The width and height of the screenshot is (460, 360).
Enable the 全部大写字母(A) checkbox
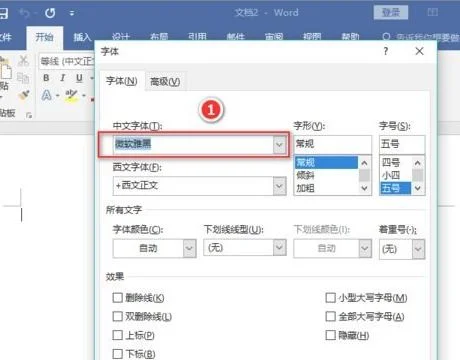pyautogui.click(x=330, y=316)
